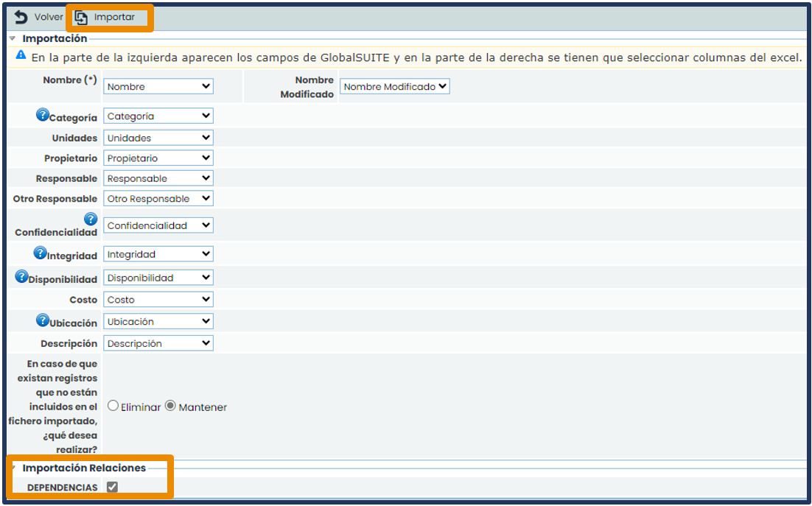The image size is (812, 506).
Task: Open the Costo column dropdown
Action: tap(158, 300)
